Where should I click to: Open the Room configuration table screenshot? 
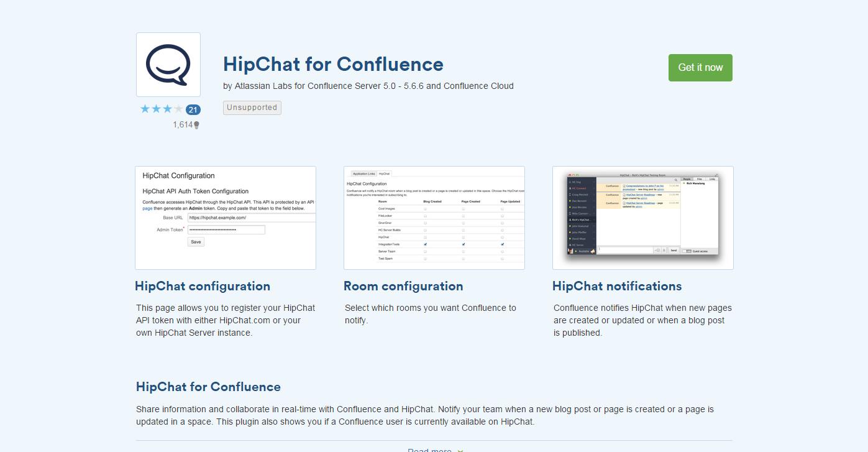click(x=434, y=218)
